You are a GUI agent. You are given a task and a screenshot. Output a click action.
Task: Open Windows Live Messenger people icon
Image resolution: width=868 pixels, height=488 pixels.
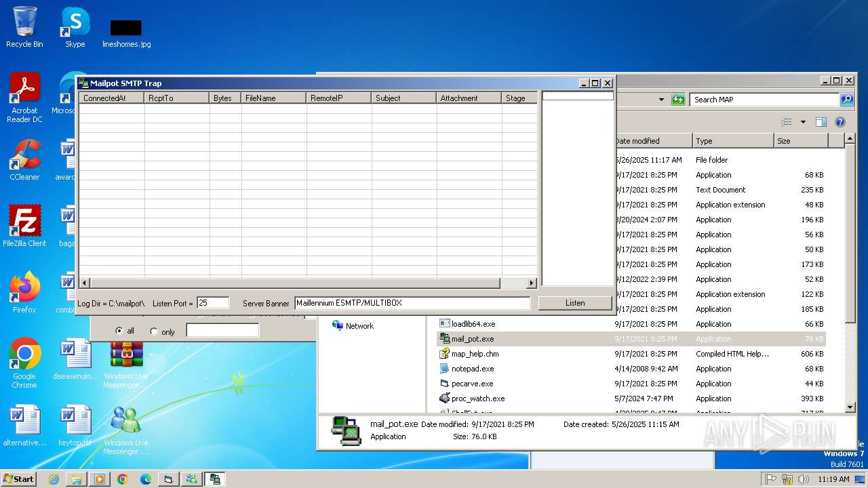click(x=126, y=430)
